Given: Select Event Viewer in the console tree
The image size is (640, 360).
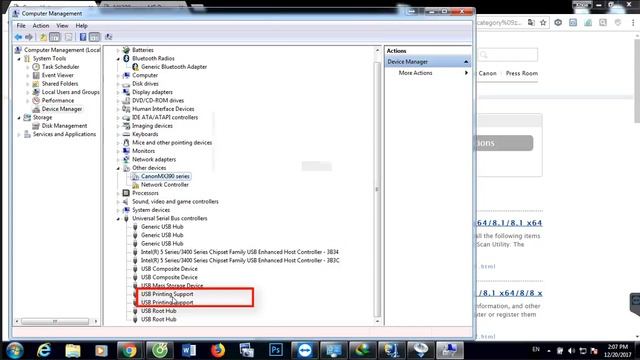Looking at the screenshot, I should 58,76.
